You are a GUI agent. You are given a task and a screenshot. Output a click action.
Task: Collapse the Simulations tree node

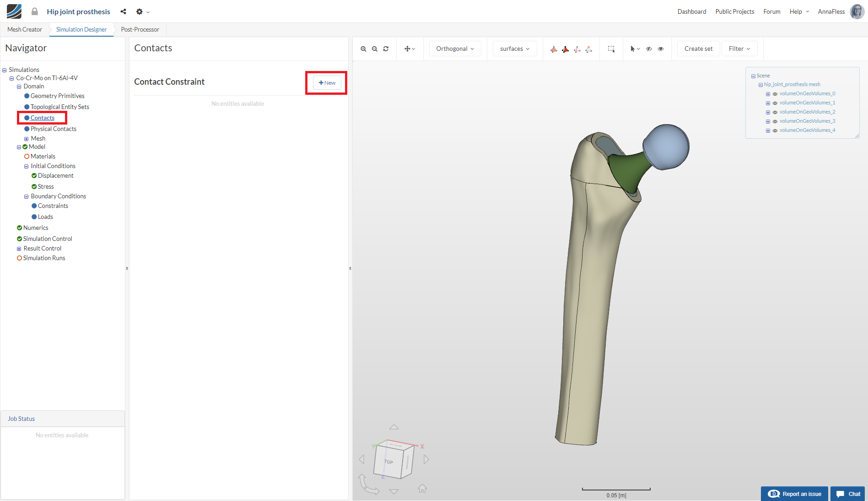pos(5,70)
